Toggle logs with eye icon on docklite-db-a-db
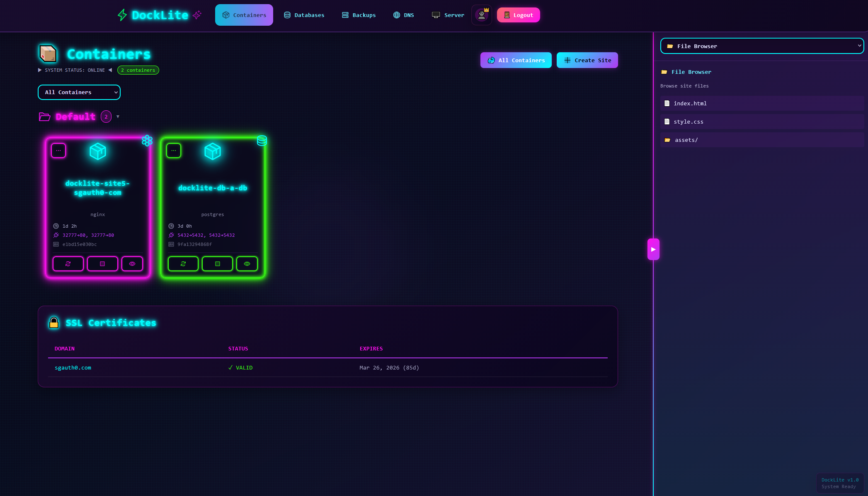This screenshot has width=868, height=496. pos(247,264)
